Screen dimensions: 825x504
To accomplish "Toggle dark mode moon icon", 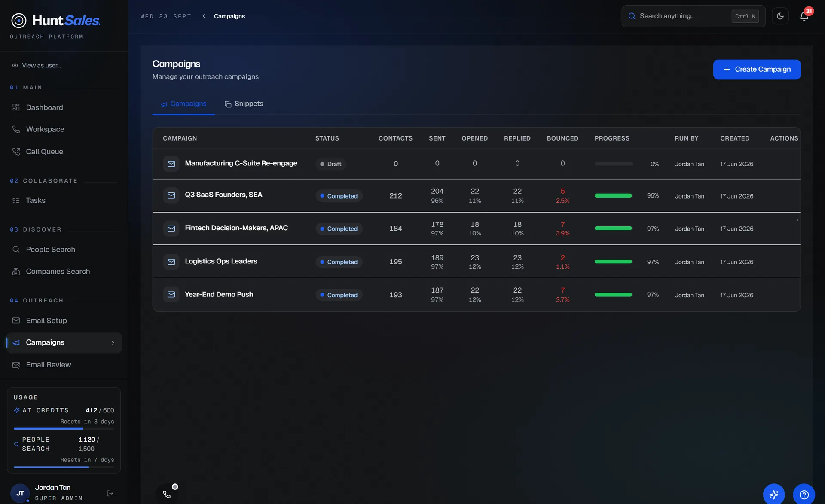I will 780,16.
